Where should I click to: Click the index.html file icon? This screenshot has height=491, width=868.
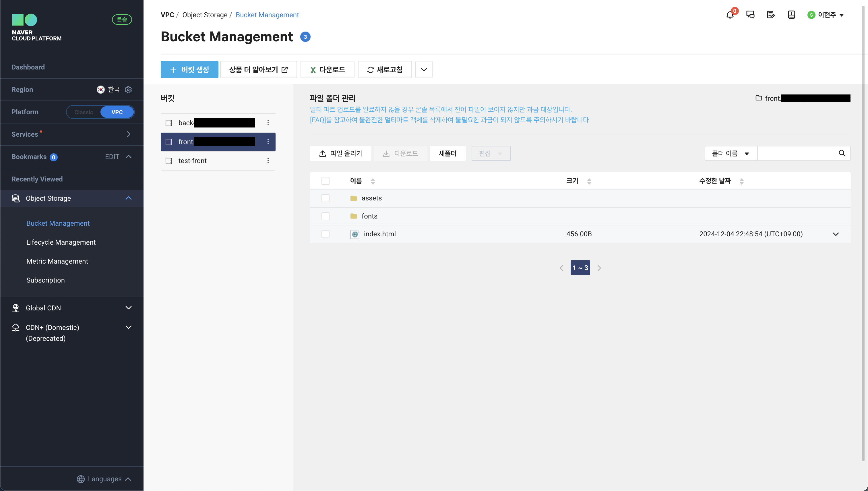click(354, 234)
